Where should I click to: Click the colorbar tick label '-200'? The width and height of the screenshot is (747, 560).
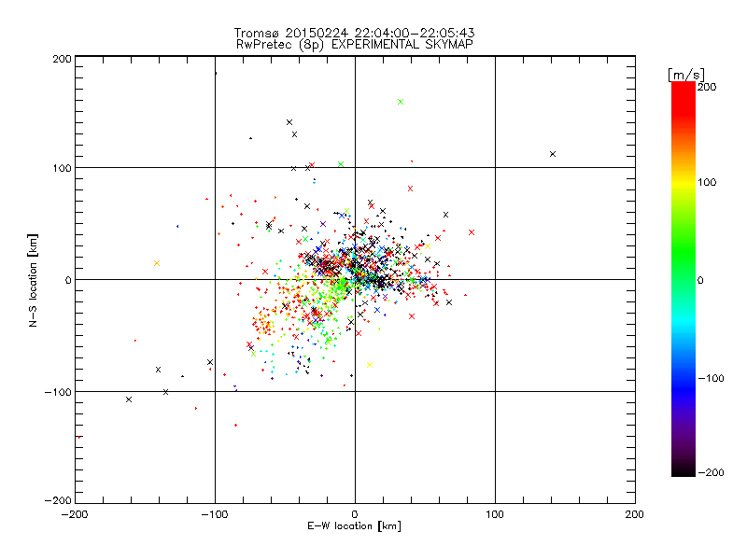pyautogui.click(x=711, y=472)
